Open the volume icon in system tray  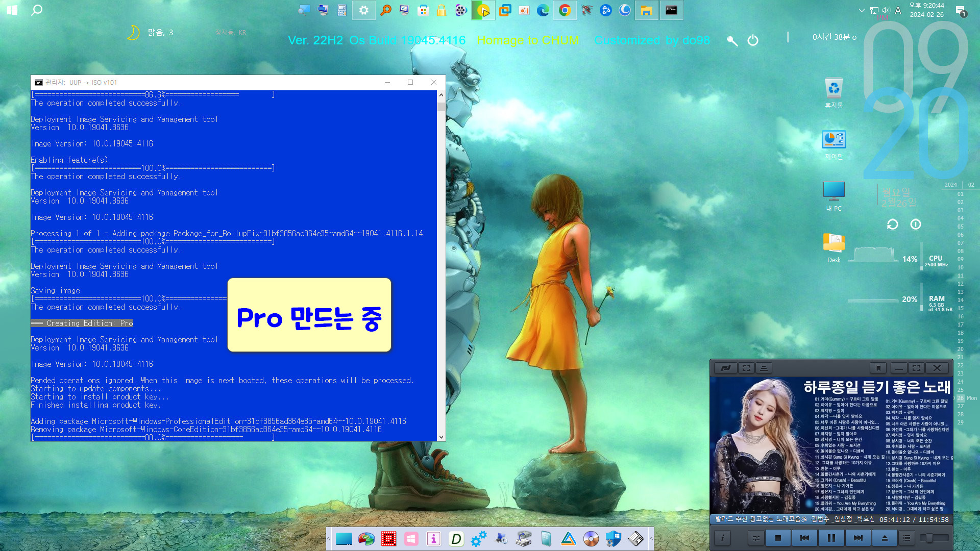886,10
